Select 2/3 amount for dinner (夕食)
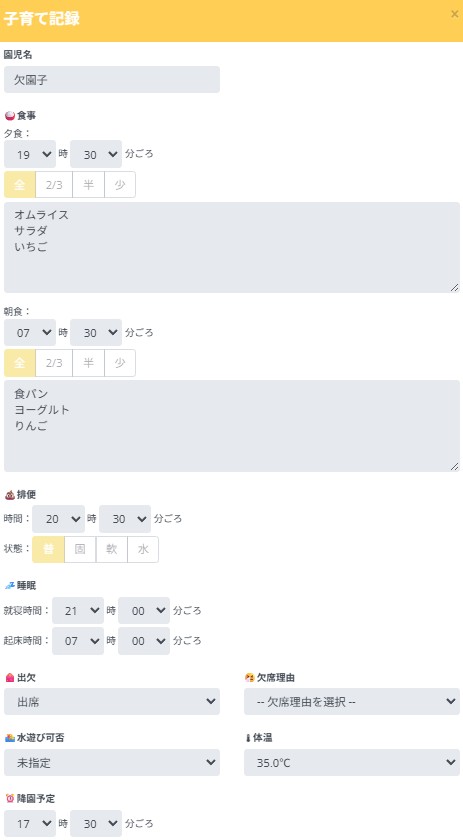The image size is (463, 840). pyautogui.click(x=54, y=185)
